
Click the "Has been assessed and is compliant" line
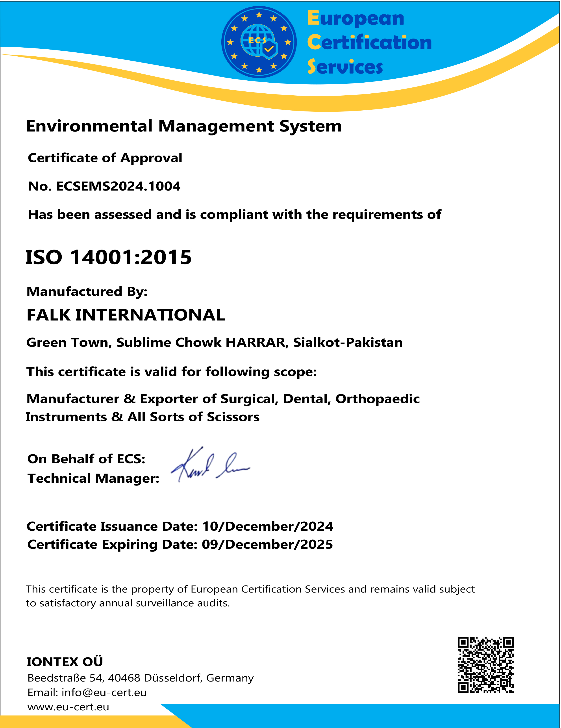pos(235,214)
